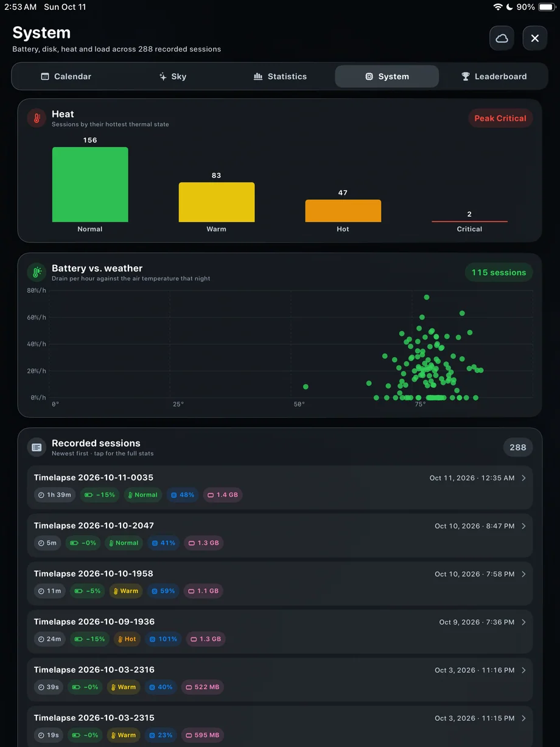The height and width of the screenshot is (747, 560).
Task: Tap the 39s duration chip
Action: pyautogui.click(x=48, y=687)
